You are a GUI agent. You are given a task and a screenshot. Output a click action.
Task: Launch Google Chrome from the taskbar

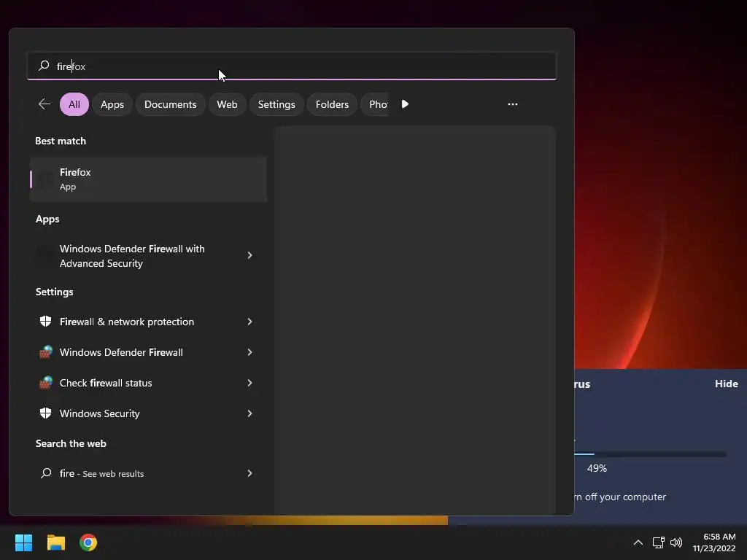[x=88, y=542]
